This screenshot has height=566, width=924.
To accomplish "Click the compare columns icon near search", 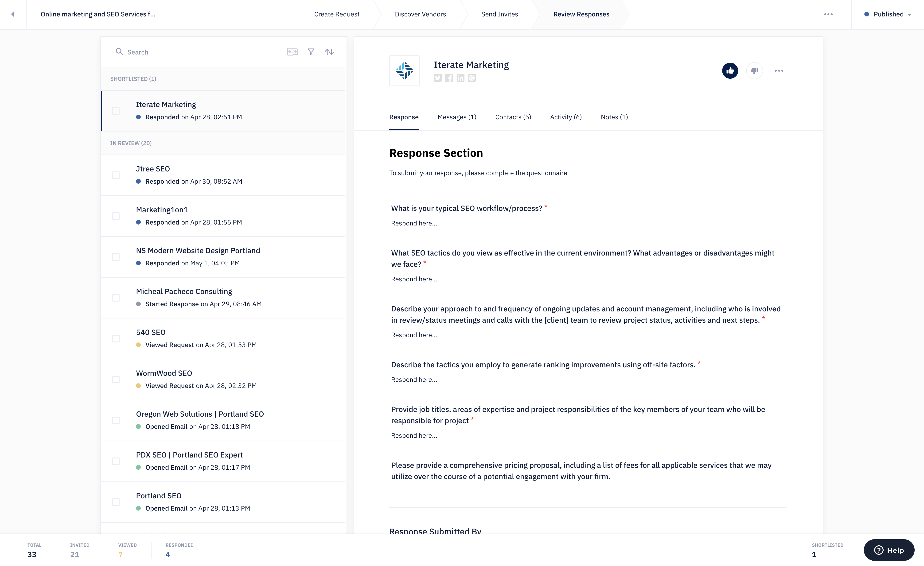I will pos(292,52).
